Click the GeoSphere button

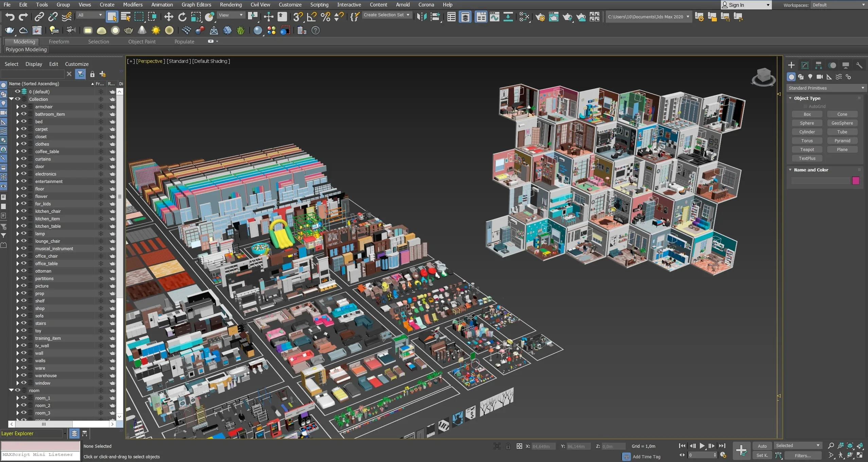[x=842, y=123]
